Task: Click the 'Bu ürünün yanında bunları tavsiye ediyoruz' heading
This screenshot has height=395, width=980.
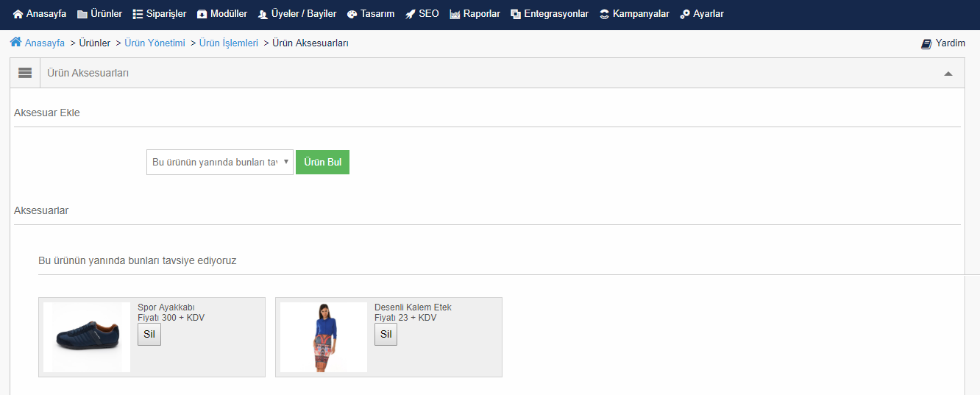Action: 138,260
